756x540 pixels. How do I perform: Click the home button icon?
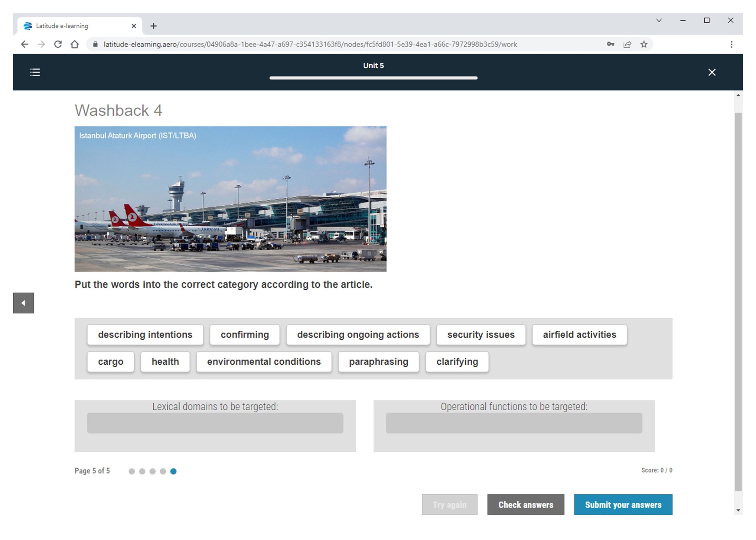[77, 44]
